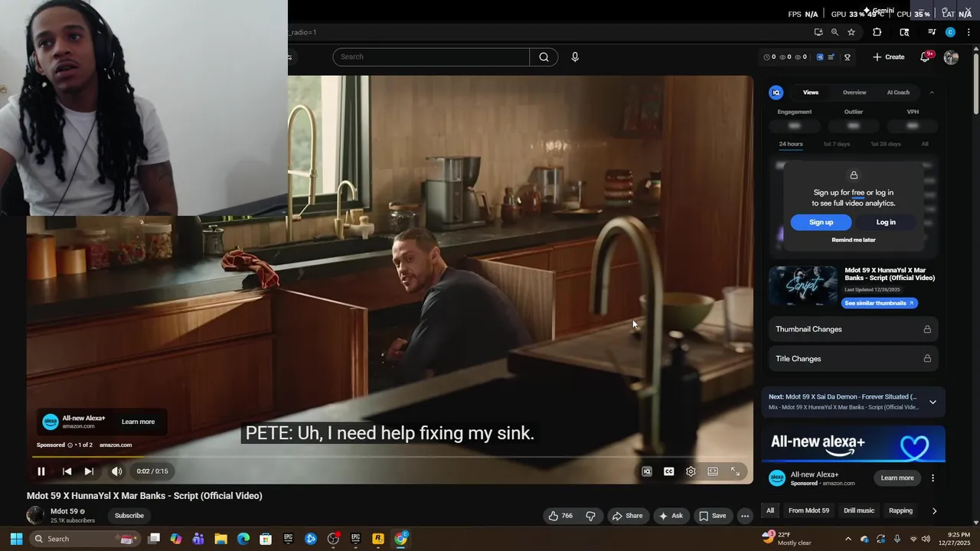Select the 1st 7 days range
The image size is (980, 551).
click(x=836, y=144)
